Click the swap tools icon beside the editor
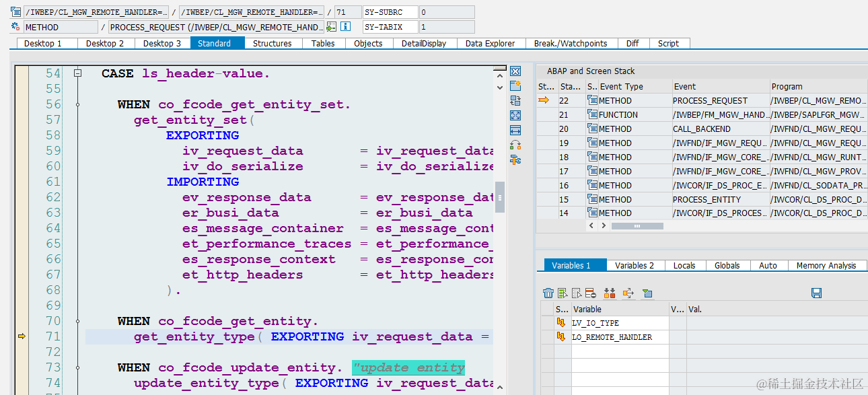This screenshot has height=395, width=868. pyautogui.click(x=515, y=145)
